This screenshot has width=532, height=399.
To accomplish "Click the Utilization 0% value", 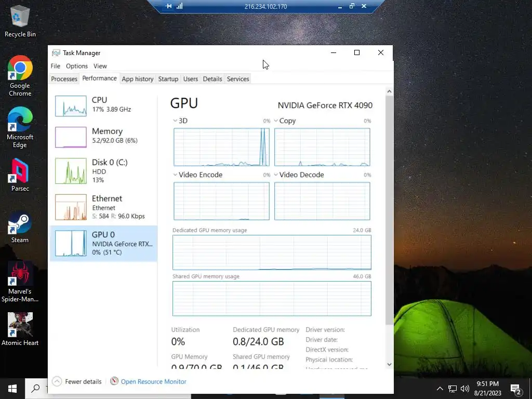I will (x=178, y=341).
